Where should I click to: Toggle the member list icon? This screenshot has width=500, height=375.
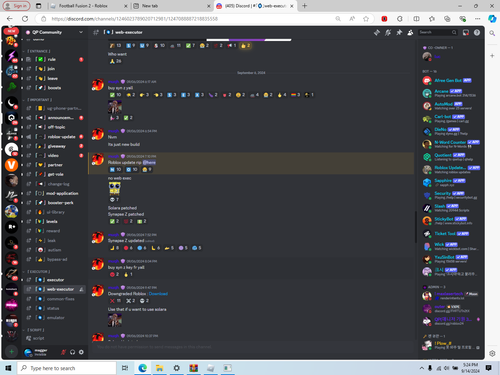pos(410,32)
